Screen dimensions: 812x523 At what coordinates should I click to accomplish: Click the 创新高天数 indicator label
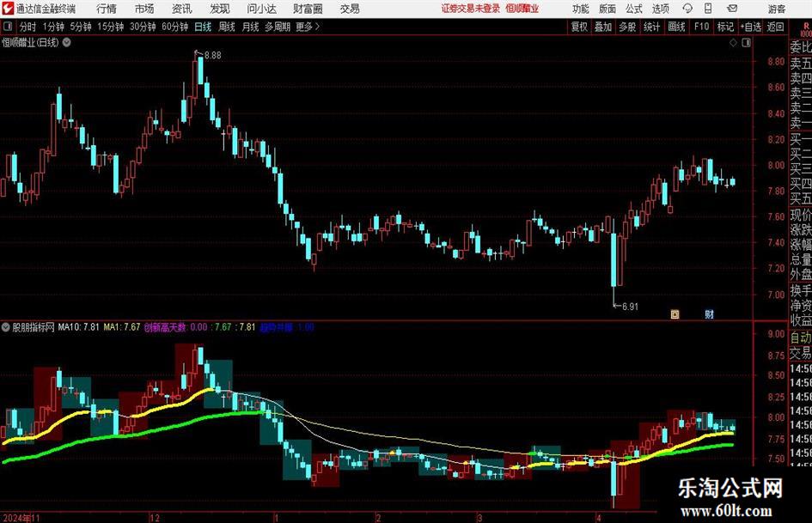[165, 327]
